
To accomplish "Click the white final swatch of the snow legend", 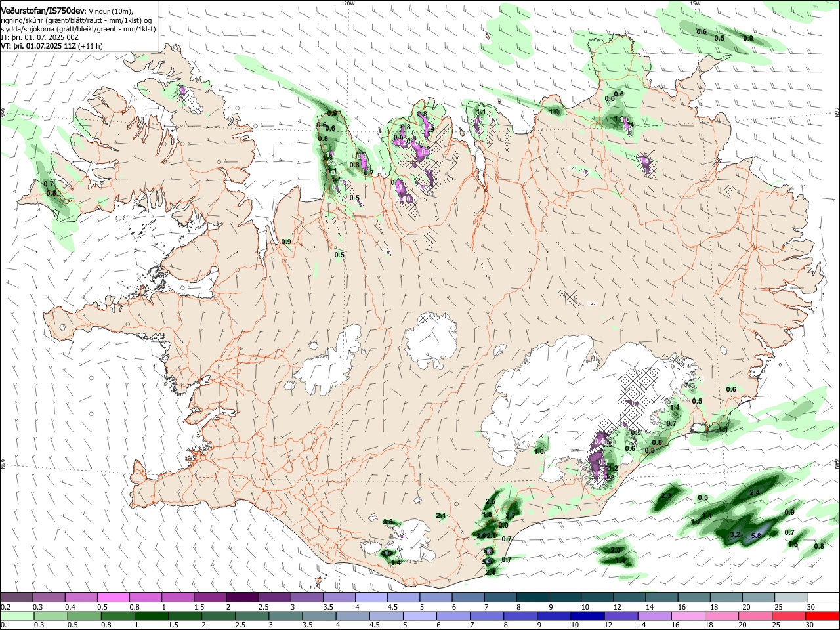I will pyautogui.click(x=823, y=597).
